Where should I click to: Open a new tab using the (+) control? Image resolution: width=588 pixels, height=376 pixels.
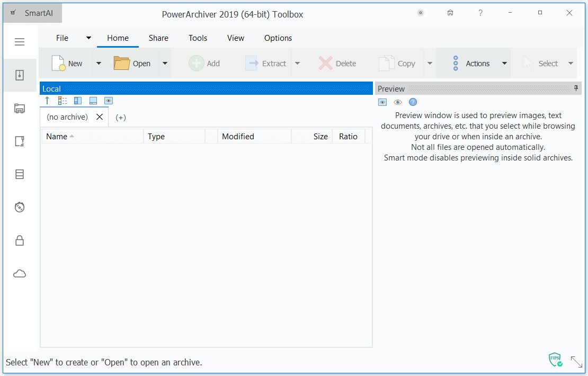[x=120, y=117]
